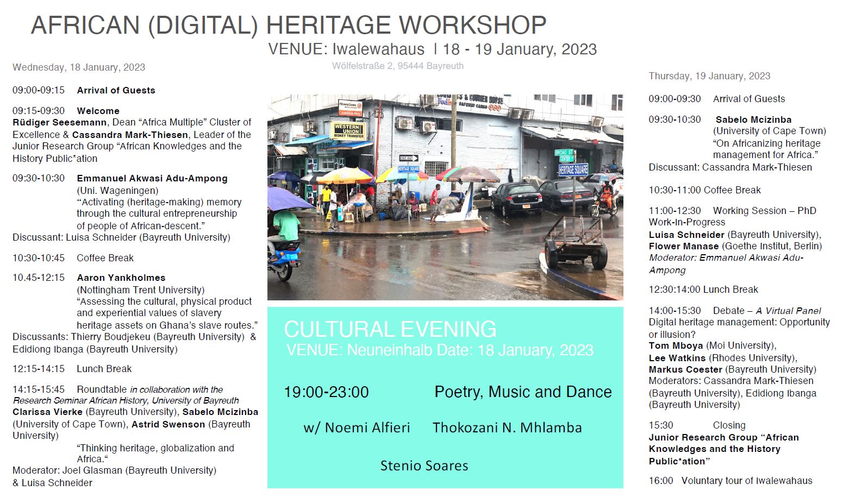Viewport: 868px width, 497px height.
Task: Click the Western Union sign in the photo
Action: pyautogui.click(x=348, y=130)
